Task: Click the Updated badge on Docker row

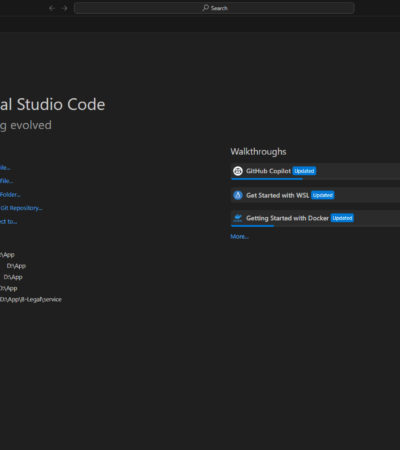Action: (x=342, y=218)
